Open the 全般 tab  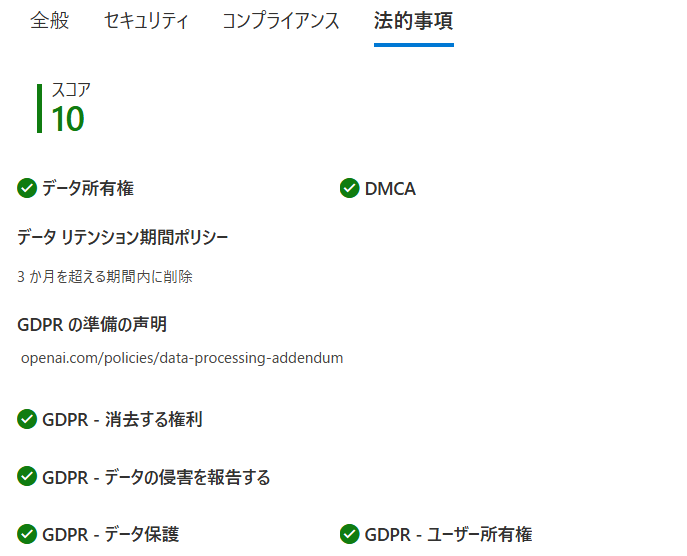click(50, 21)
